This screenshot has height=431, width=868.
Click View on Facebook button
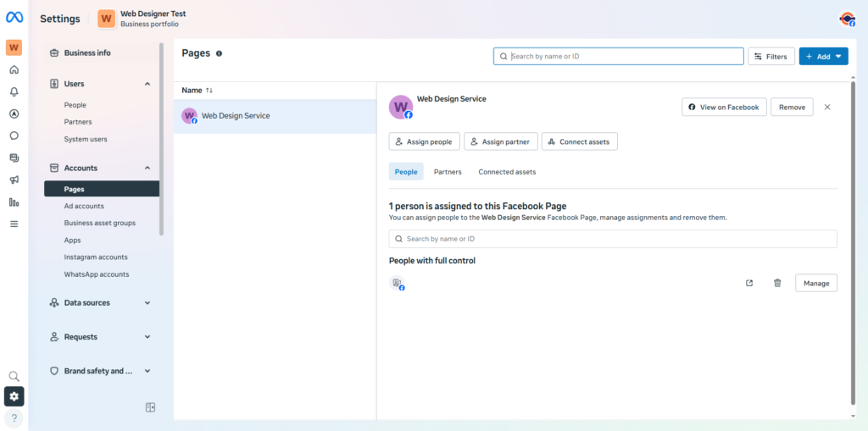coord(724,108)
